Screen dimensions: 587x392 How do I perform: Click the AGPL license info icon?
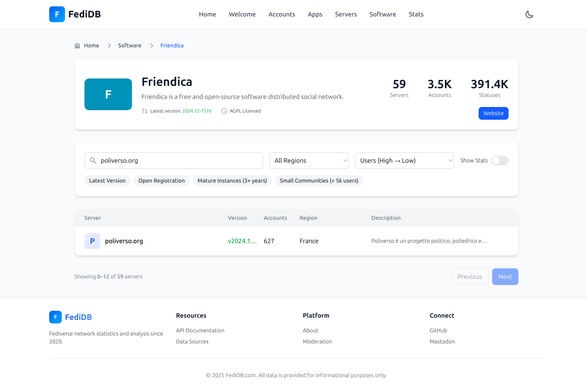tap(224, 111)
